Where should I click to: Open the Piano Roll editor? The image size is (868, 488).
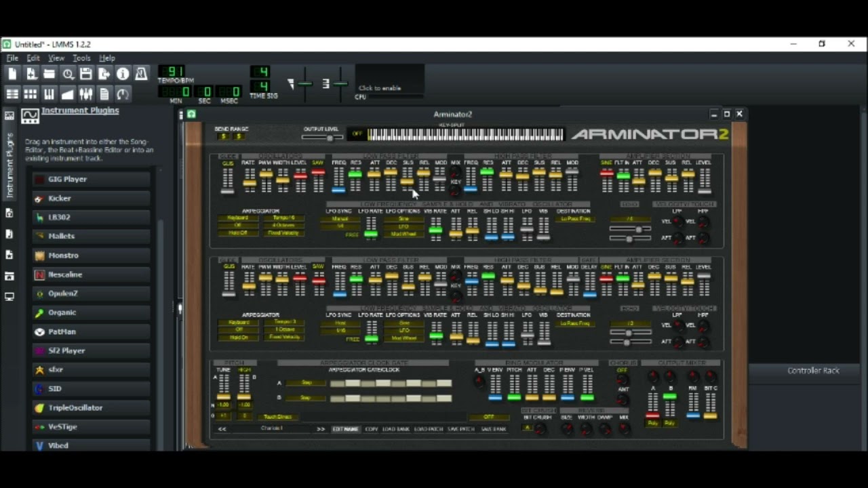49,94
